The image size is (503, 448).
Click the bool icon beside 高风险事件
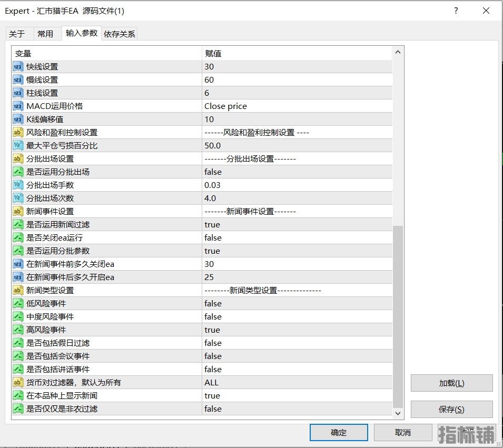pos(18,330)
